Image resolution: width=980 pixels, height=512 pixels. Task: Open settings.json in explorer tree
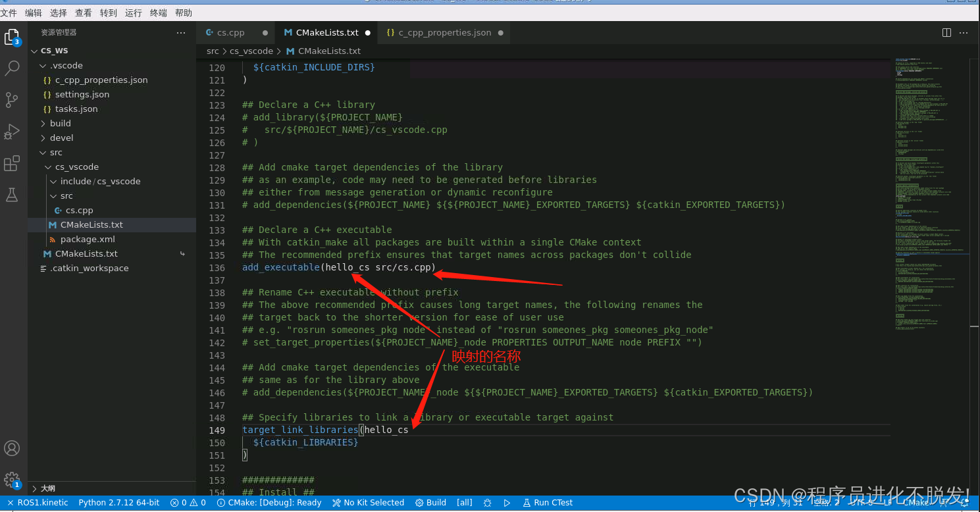82,94
